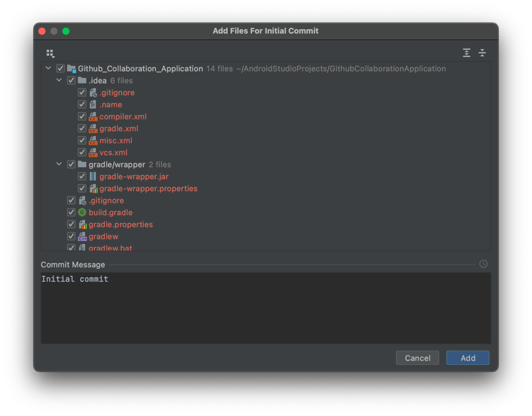
Task: Click the gradle-wrapper.jar archive icon
Action: (93, 177)
